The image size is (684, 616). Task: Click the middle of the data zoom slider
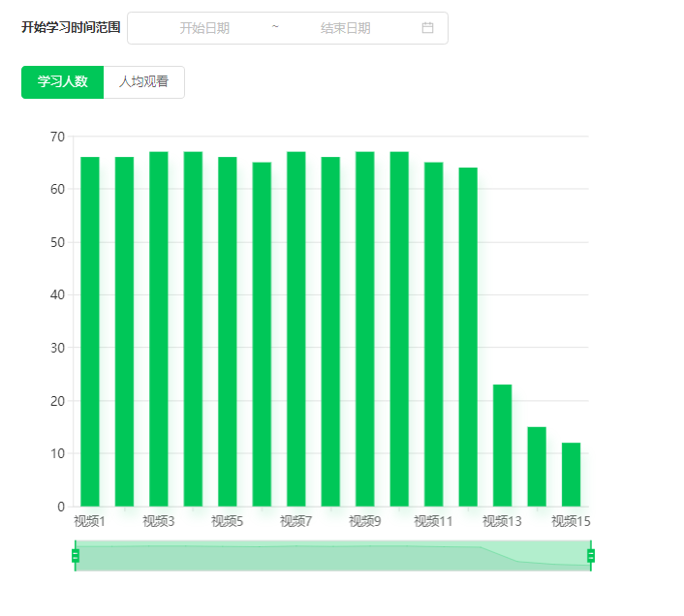(332, 557)
